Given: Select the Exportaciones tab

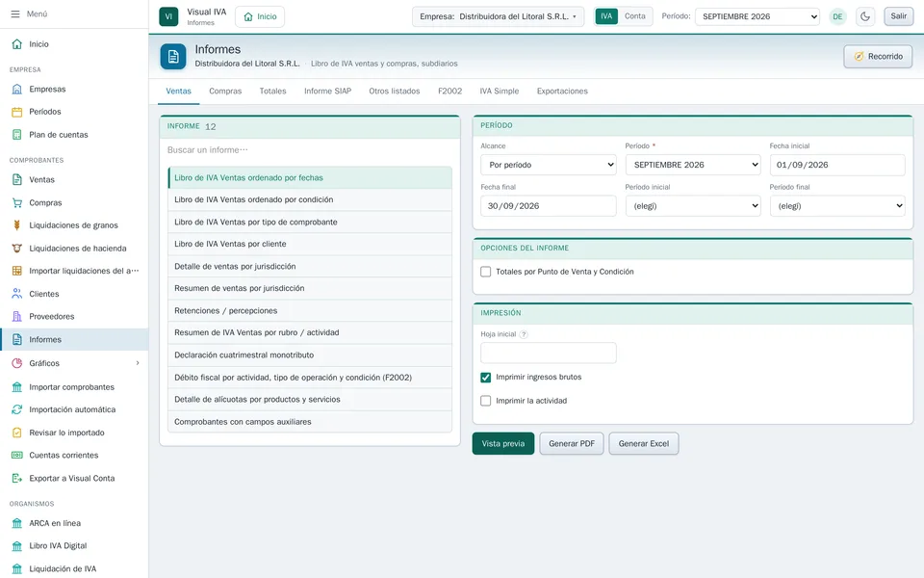Looking at the screenshot, I should click(562, 92).
